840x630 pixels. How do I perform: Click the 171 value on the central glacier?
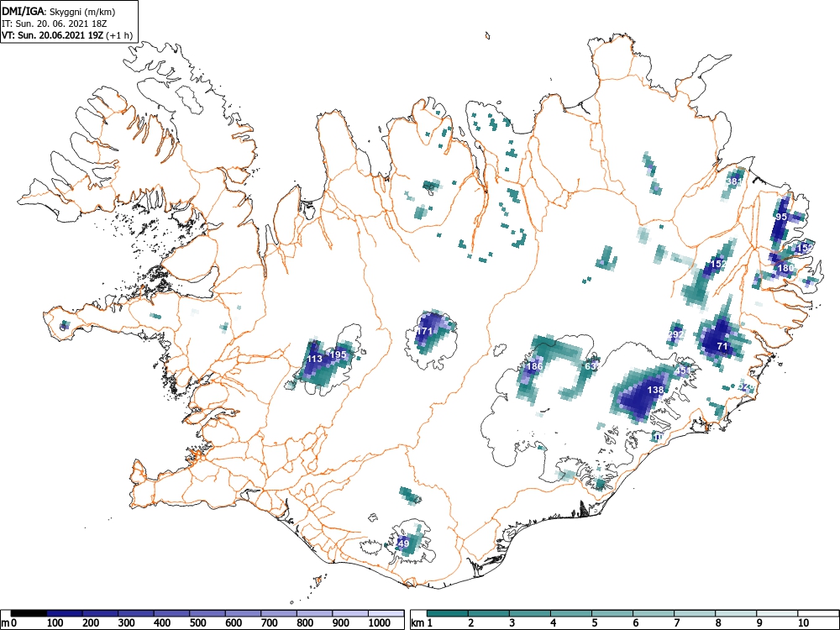tap(424, 331)
